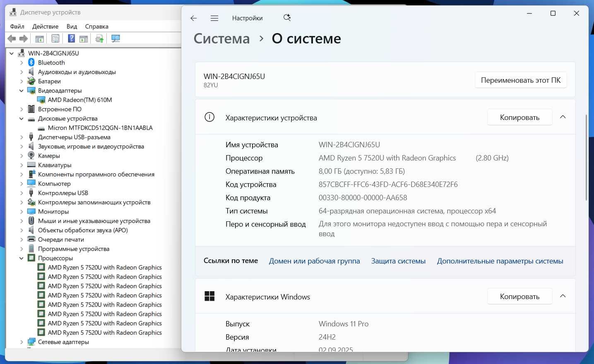This screenshot has width=594, height=364.
Task: Click the info icon beside Характеристики устройства
Action: (x=209, y=117)
